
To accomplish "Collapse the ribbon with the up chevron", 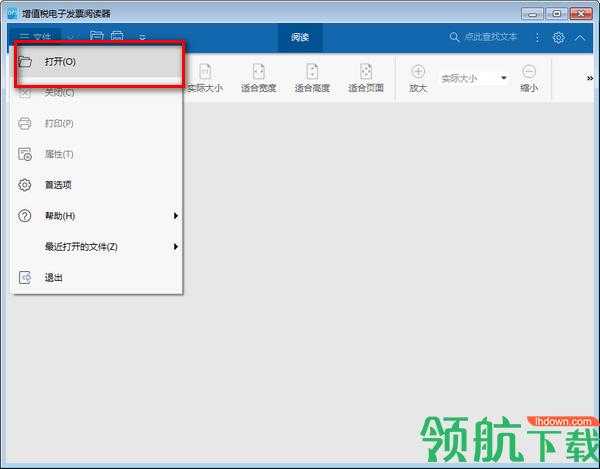I will [x=580, y=37].
